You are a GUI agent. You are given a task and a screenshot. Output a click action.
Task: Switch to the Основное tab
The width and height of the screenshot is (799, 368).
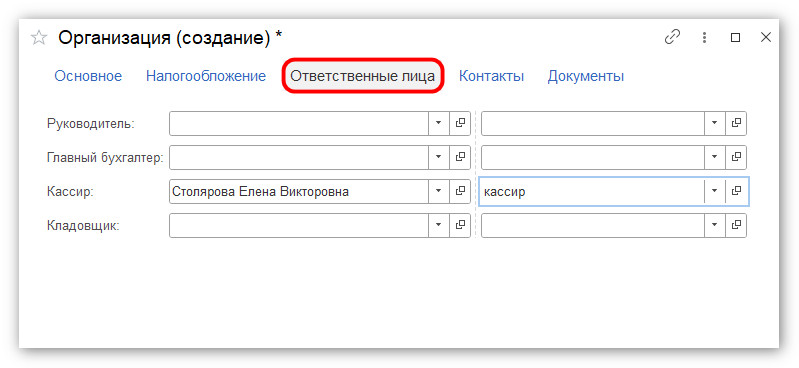(x=88, y=76)
